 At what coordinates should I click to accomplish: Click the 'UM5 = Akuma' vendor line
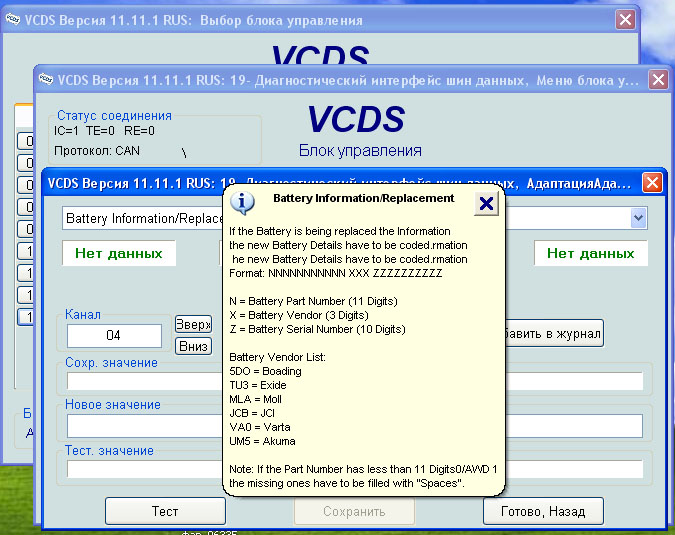(262, 441)
